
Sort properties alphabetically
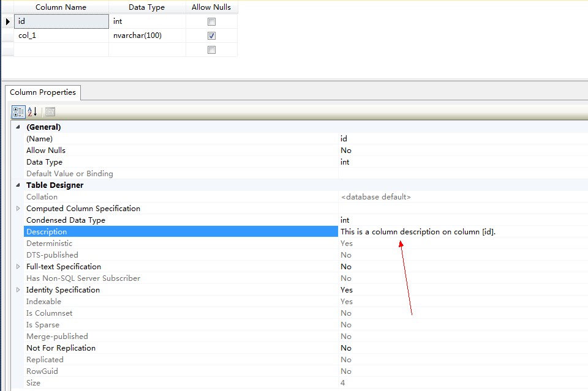point(32,111)
